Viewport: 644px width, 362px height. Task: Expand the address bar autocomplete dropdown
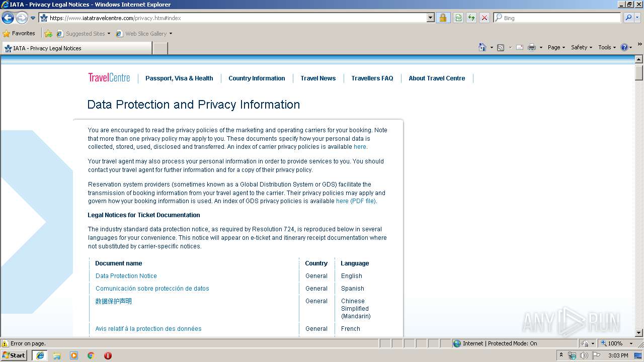430,18
